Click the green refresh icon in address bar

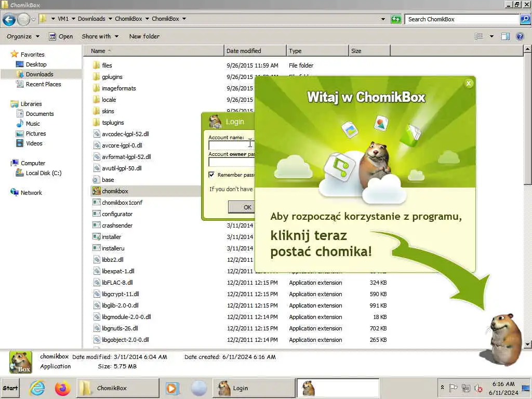(x=395, y=19)
